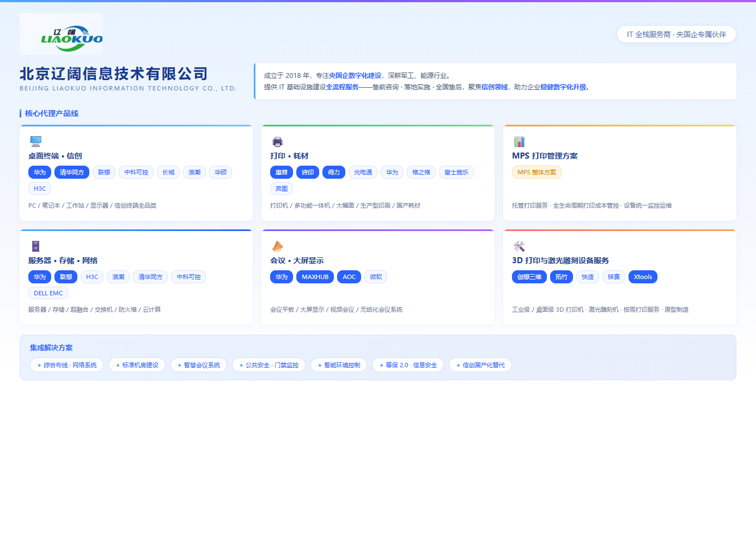The image size is (756, 540).
Task: Click the 核心代理产品线 section heading
Action: pyautogui.click(x=52, y=113)
